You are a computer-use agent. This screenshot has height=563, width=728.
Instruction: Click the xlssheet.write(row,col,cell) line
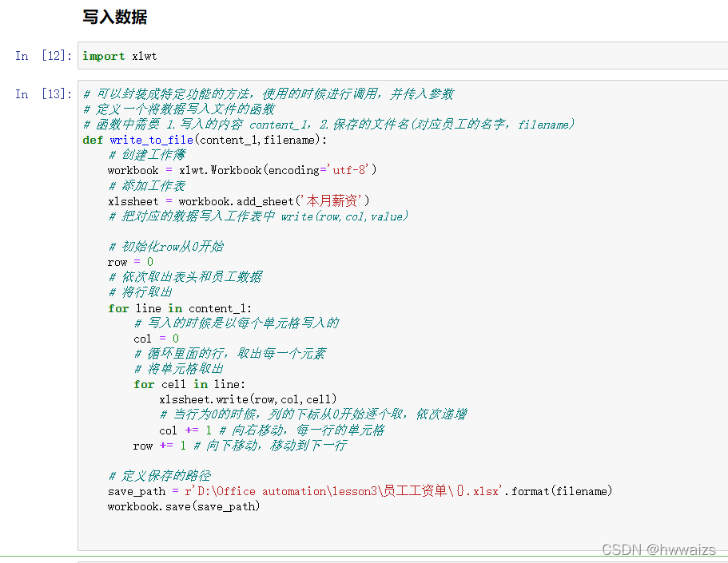[x=248, y=399]
